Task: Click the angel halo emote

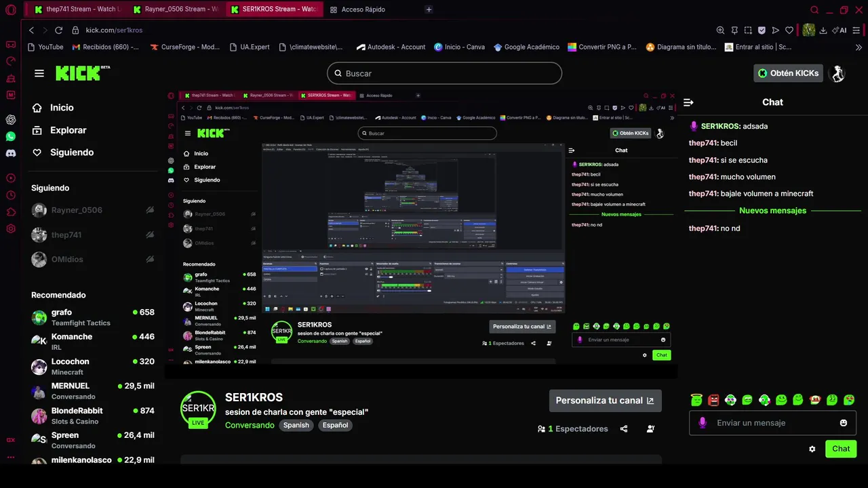Action: click(696, 400)
